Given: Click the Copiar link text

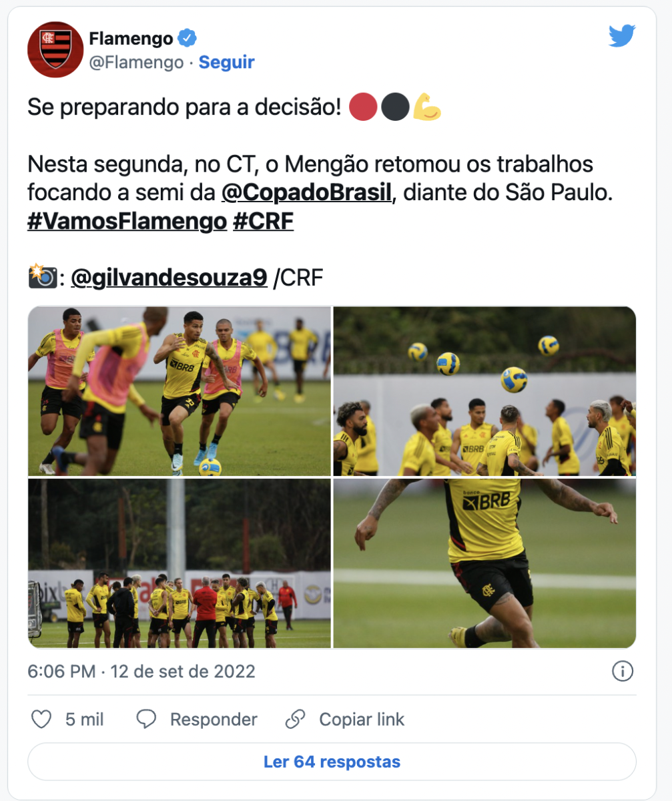Looking at the screenshot, I should point(362,720).
